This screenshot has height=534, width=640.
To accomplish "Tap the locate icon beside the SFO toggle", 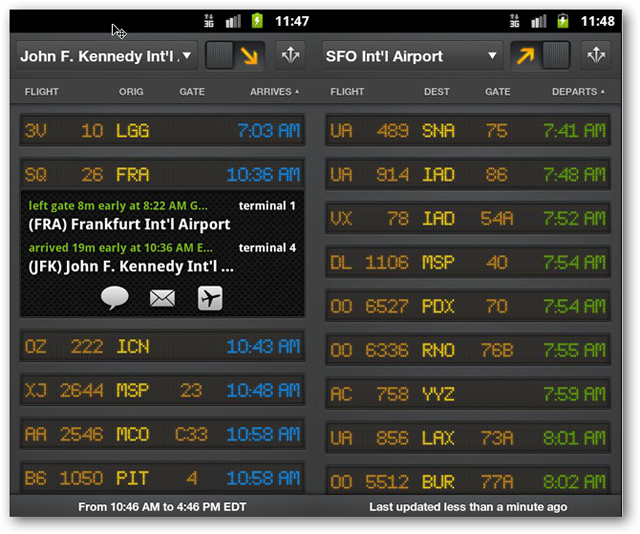I will pyautogui.click(x=596, y=55).
